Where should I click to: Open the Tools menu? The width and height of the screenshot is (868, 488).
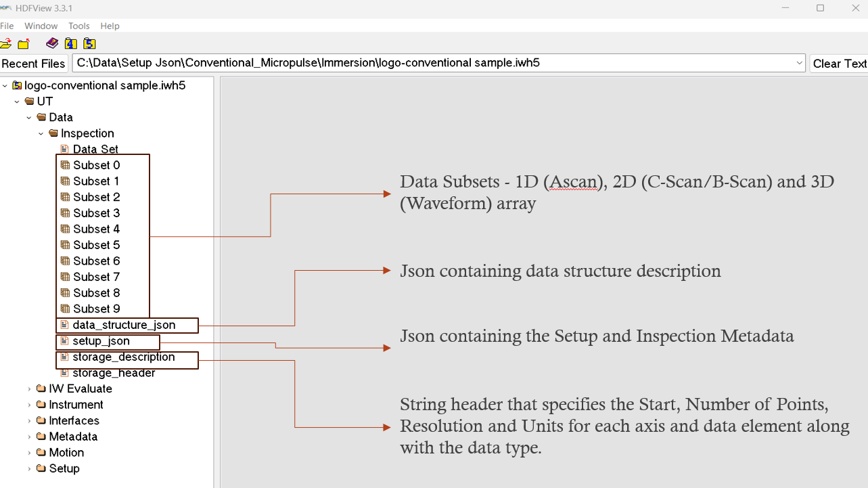coord(79,26)
